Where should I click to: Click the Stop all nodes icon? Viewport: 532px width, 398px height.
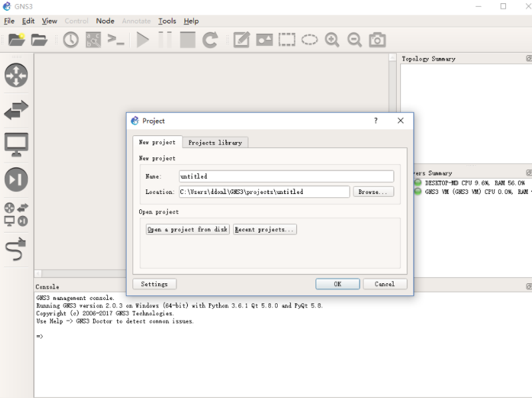187,40
